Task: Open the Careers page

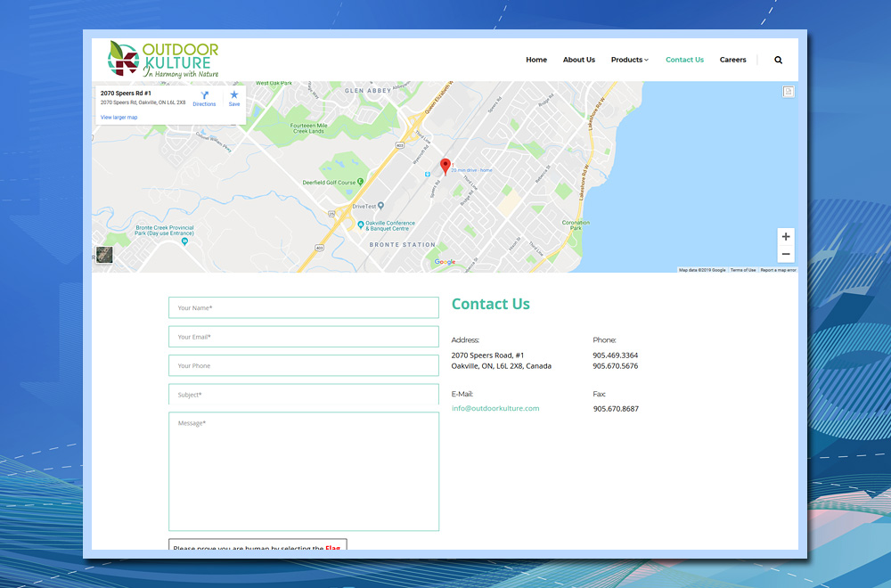Action: click(733, 60)
